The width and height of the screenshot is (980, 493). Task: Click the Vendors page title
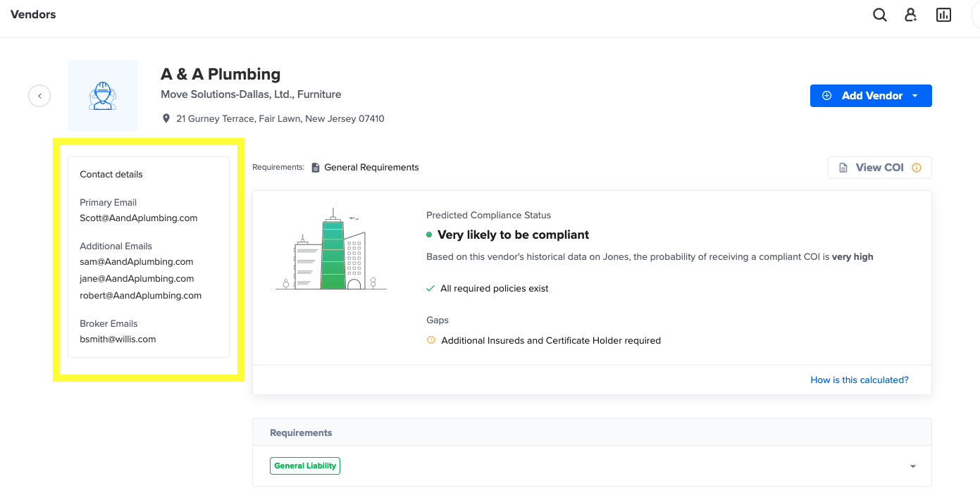coord(33,14)
